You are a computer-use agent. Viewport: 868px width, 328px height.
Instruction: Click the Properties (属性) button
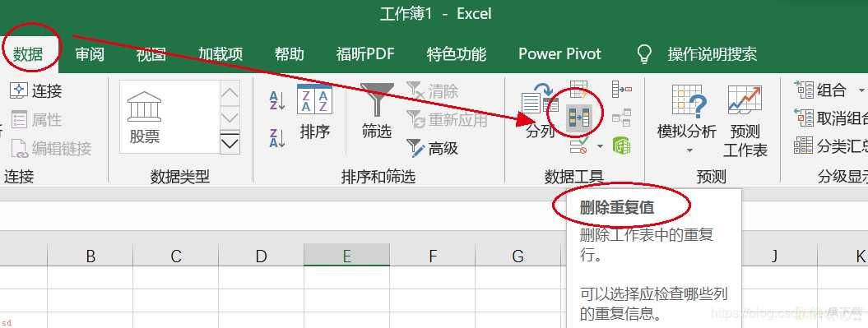36,119
